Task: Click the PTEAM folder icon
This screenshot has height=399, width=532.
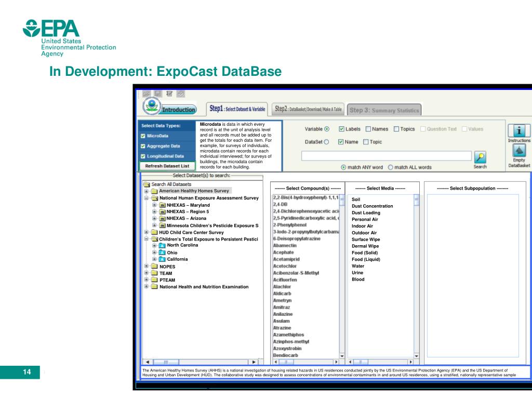Action: (154, 280)
